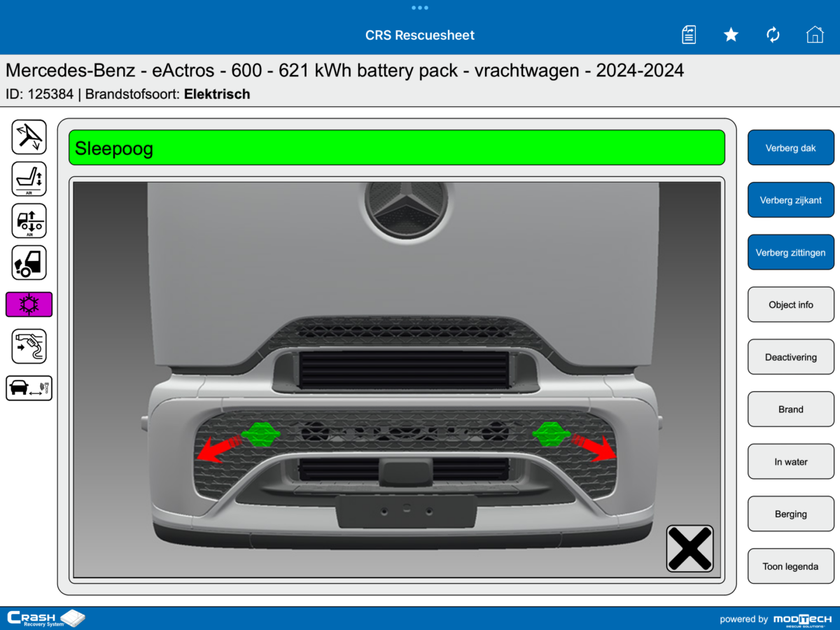Open the charging plug connector icon
The height and width of the screenshot is (630, 840).
[29, 346]
